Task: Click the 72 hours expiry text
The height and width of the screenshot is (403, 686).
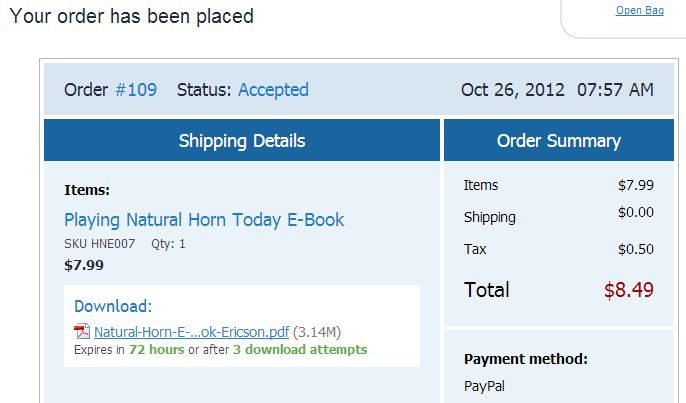Action: point(157,350)
